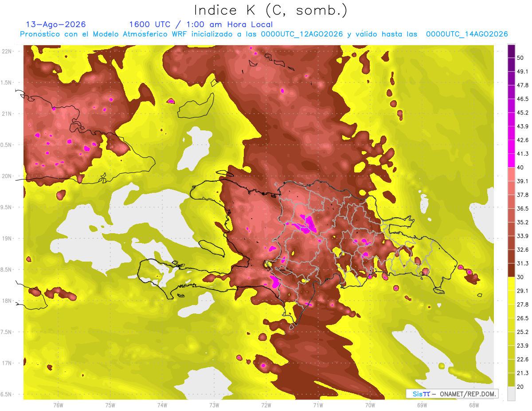Click the '35.2' colorbar value

point(522,222)
